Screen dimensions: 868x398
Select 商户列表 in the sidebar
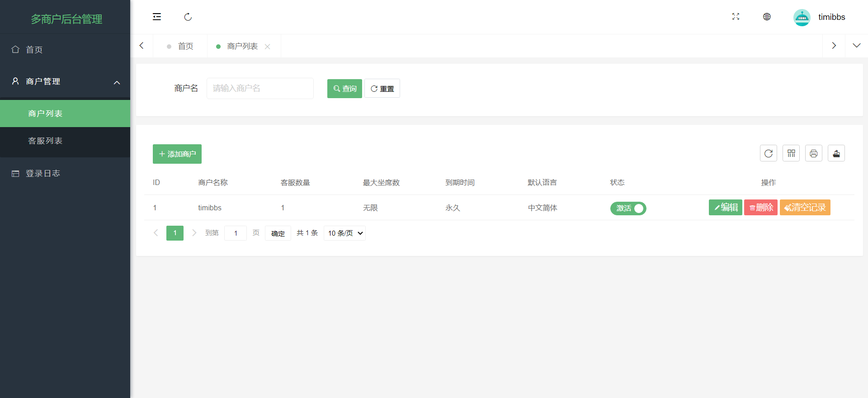(x=65, y=114)
